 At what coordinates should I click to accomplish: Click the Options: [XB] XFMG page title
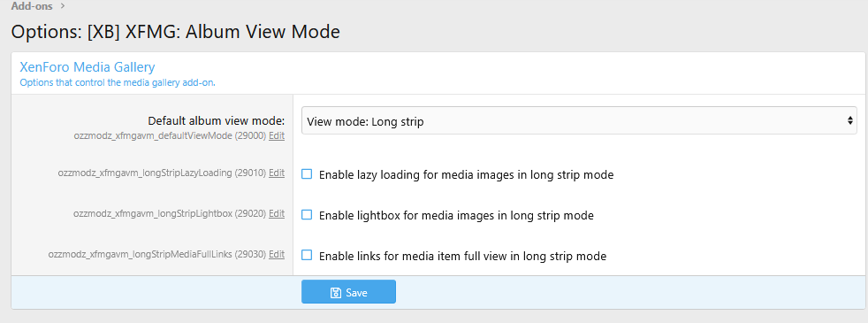click(x=176, y=32)
